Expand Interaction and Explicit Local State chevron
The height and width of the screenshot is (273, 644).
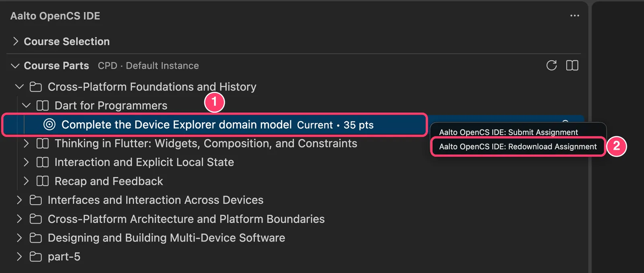pos(26,162)
